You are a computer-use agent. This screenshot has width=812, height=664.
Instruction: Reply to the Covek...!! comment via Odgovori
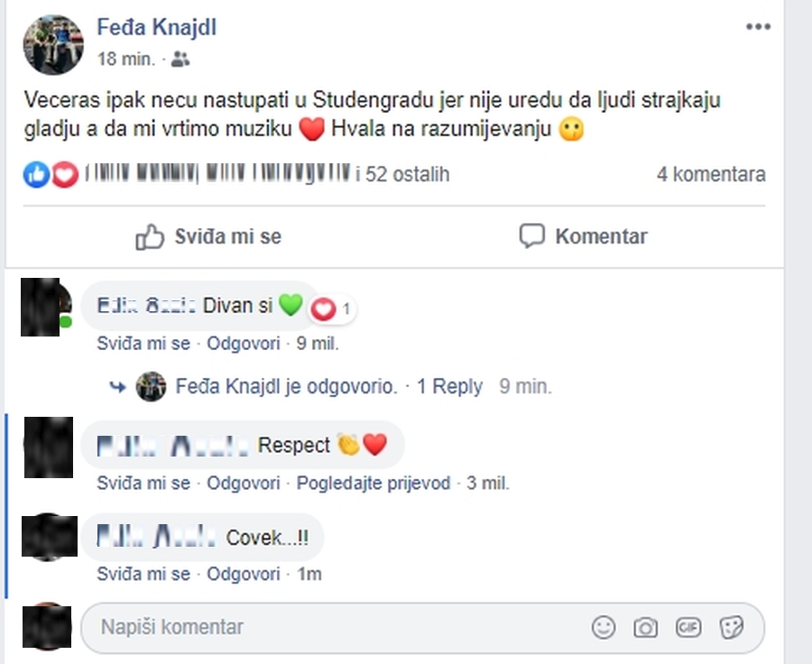pyautogui.click(x=244, y=574)
